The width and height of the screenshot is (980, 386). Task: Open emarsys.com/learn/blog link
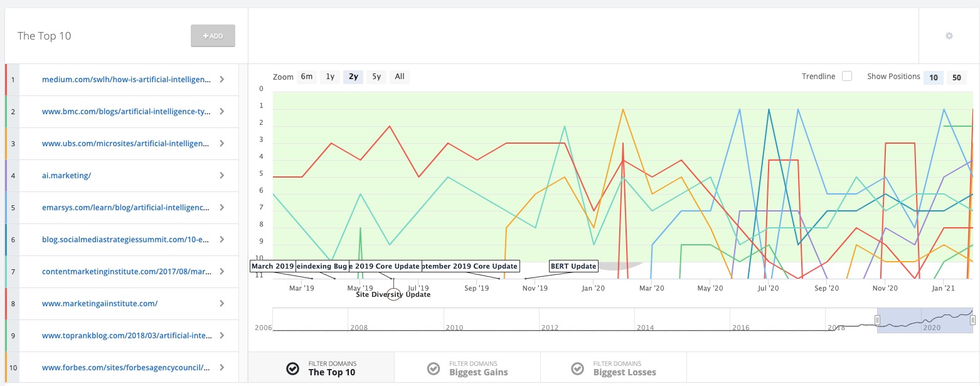[x=125, y=208]
